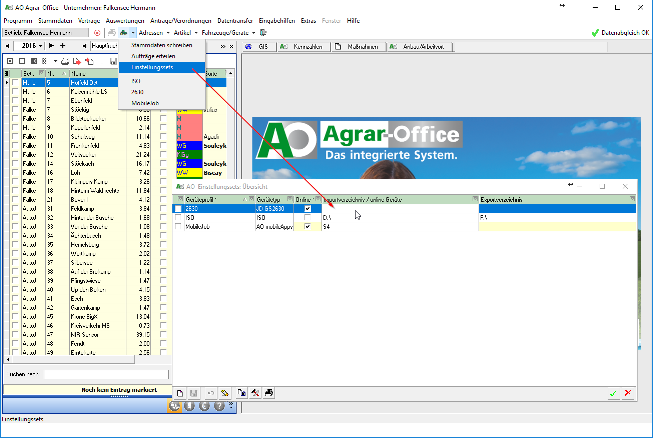Click print icon in Einstellungssets dialog
The height and width of the screenshot is (438, 653).
269,393
